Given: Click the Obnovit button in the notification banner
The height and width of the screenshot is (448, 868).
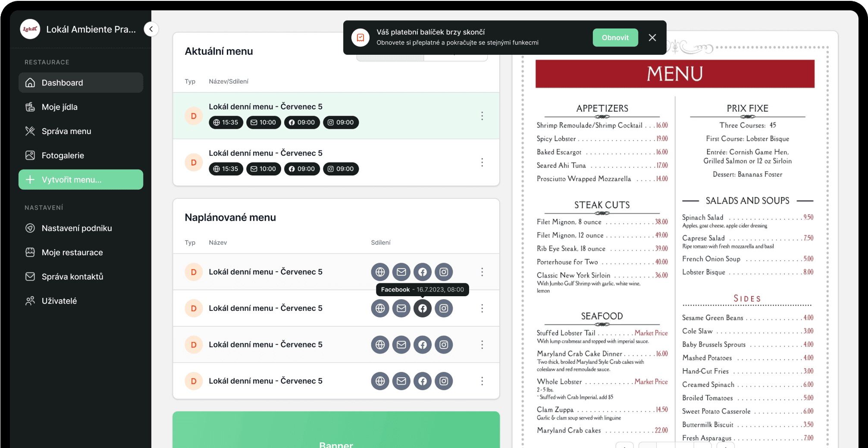Looking at the screenshot, I should point(615,38).
